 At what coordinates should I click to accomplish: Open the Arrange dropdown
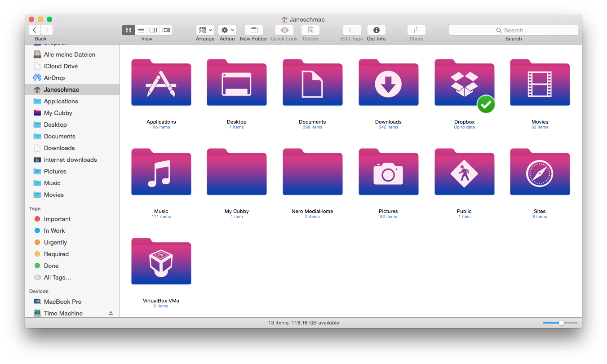(205, 30)
